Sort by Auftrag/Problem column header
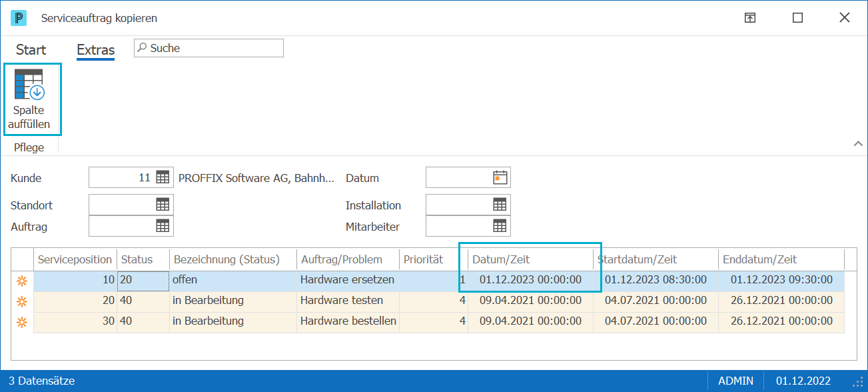The height and width of the screenshot is (392, 868). click(x=348, y=259)
